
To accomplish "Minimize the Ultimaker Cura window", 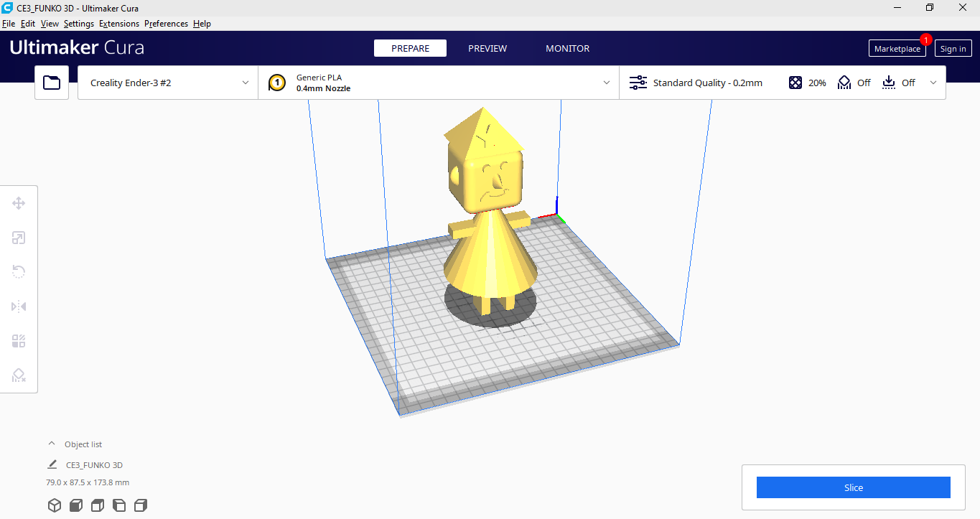I will 897,7.
